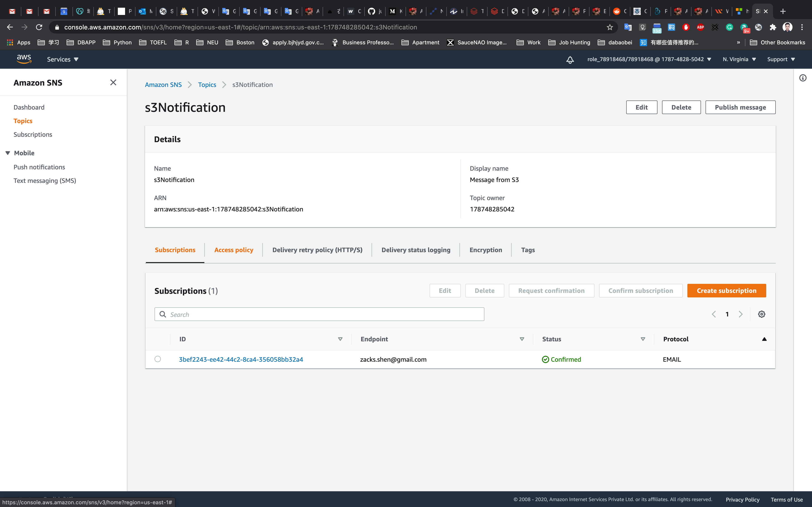Select the subscription 3bef2243 radio button
The height and width of the screenshot is (507, 812).
point(158,359)
